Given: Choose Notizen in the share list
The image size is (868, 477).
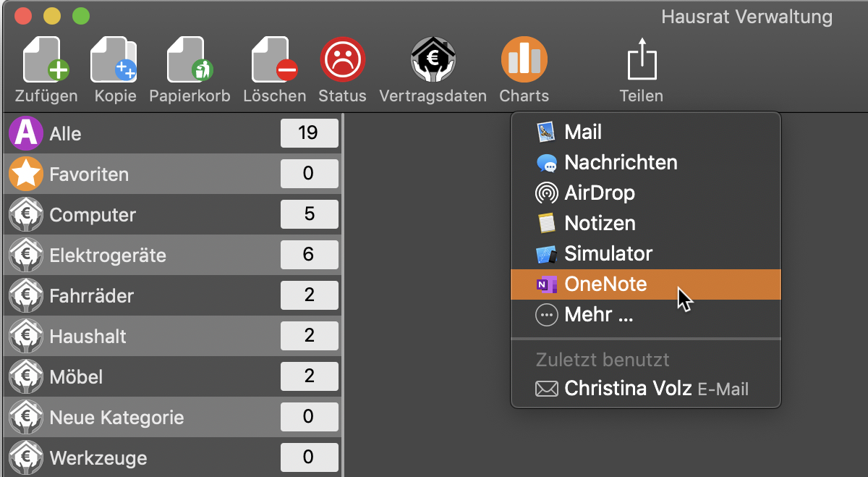Looking at the screenshot, I should pyautogui.click(x=646, y=224).
